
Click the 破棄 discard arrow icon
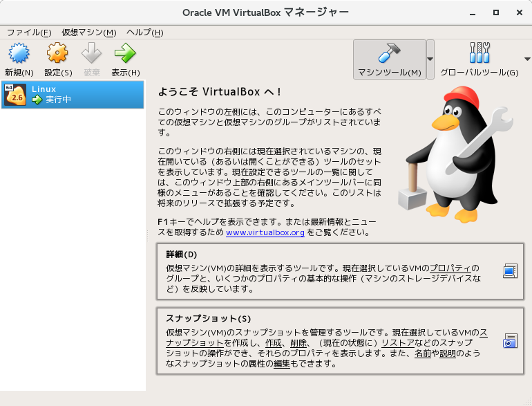tap(92, 53)
